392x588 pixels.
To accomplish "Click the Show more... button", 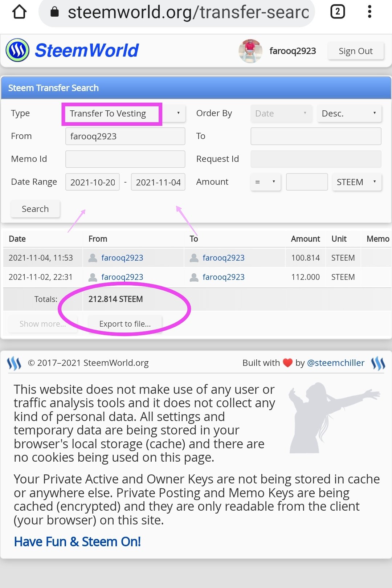I will (43, 324).
